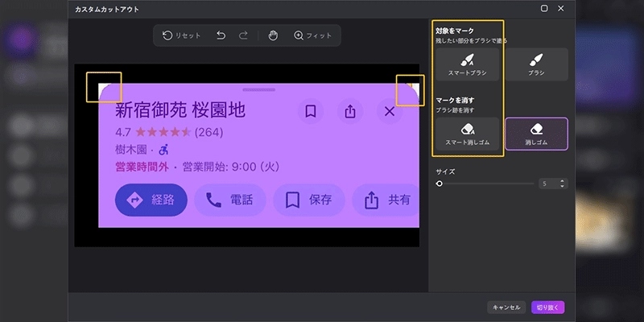
Task: Maximize the カスタムカットアウト window
Action: coord(544,9)
